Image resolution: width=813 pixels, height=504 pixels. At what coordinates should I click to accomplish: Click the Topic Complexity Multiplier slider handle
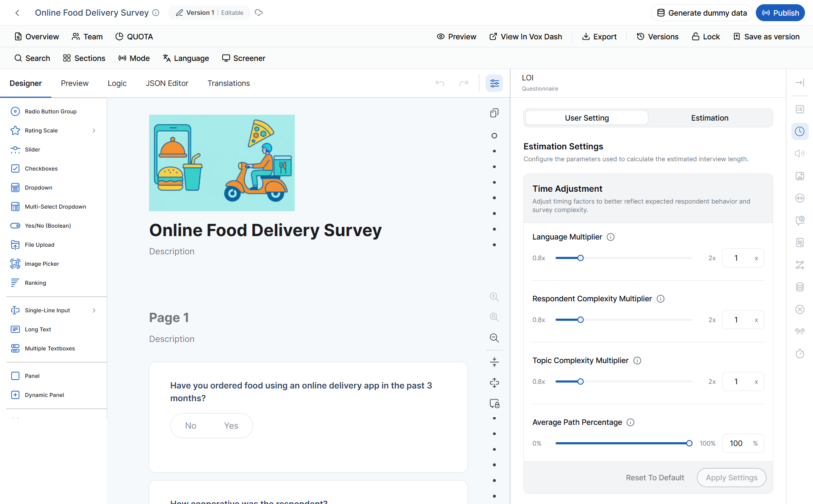pyautogui.click(x=581, y=382)
